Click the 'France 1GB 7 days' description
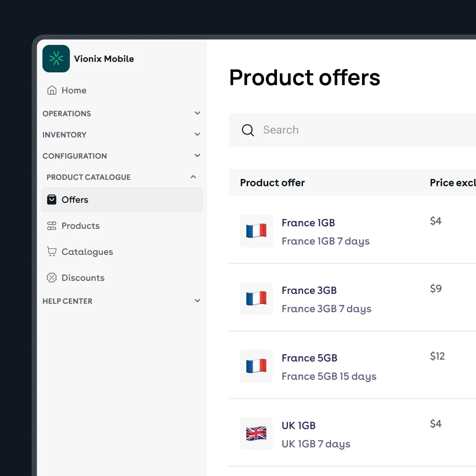The image size is (476, 476). click(x=325, y=241)
